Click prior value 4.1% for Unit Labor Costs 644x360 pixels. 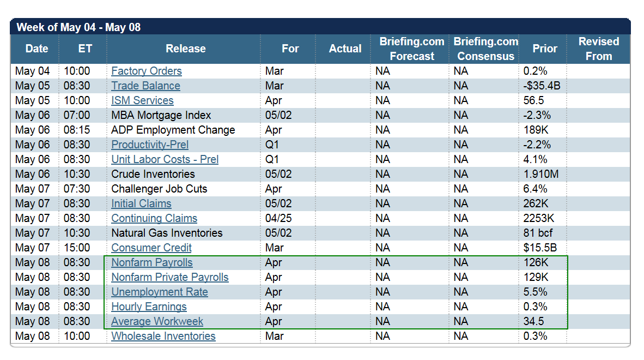[x=535, y=159]
